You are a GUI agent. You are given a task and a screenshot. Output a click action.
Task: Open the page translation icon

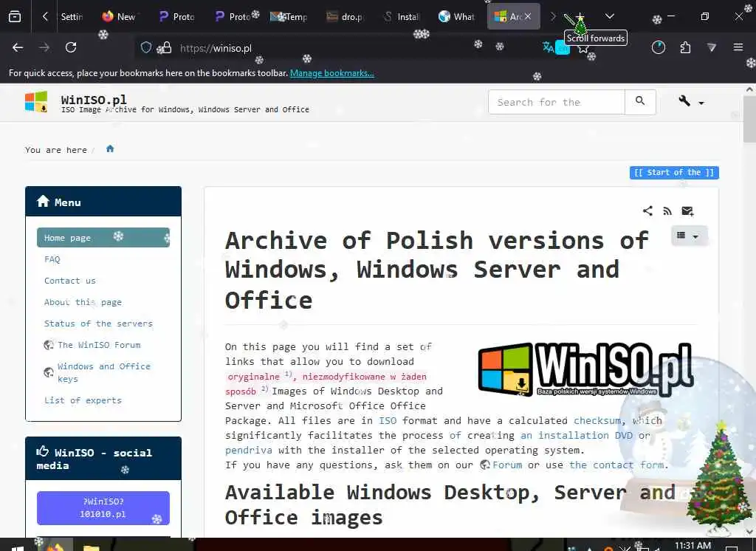tap(549, 47)
